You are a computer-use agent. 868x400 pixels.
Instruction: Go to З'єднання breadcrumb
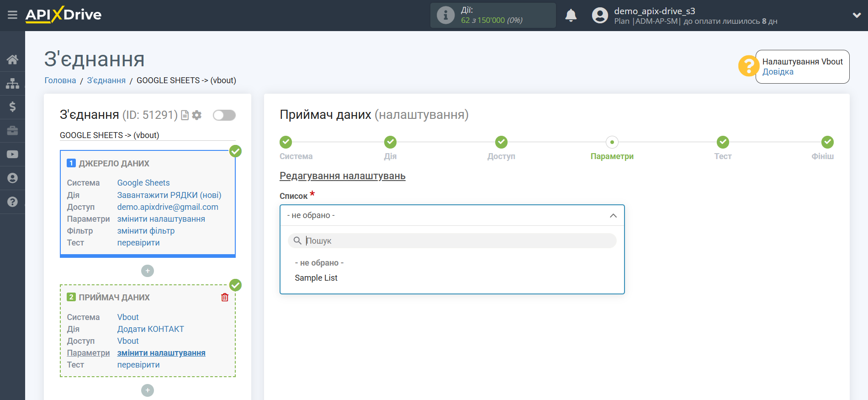click(106, 80)
